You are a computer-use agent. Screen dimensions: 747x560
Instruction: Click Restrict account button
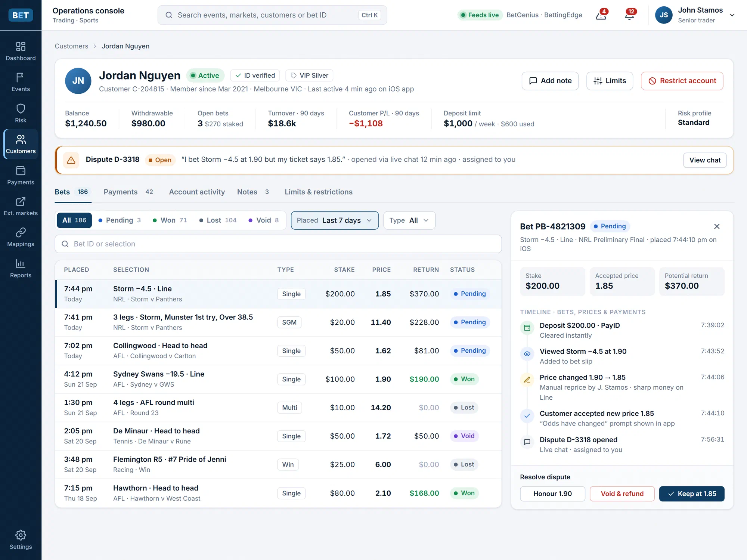click(682, 81)
